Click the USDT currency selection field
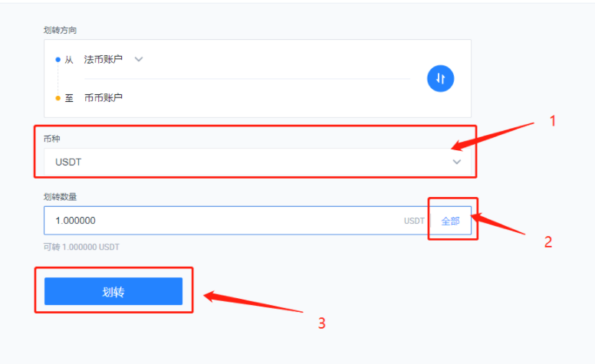This screenshot has height=364, width=595. (x=258, y=162)
